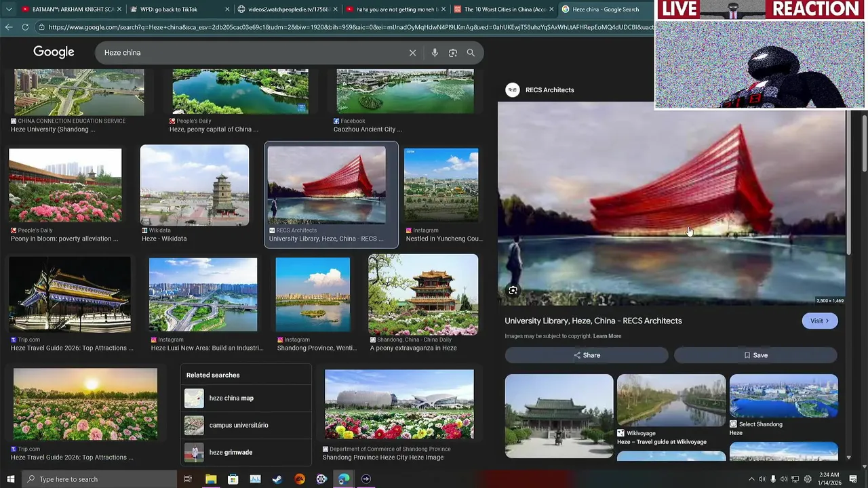Viewport: 868px width, 488px height.
Task: Click the Windows search box Type here to search
Action: (x=99, y=479)
